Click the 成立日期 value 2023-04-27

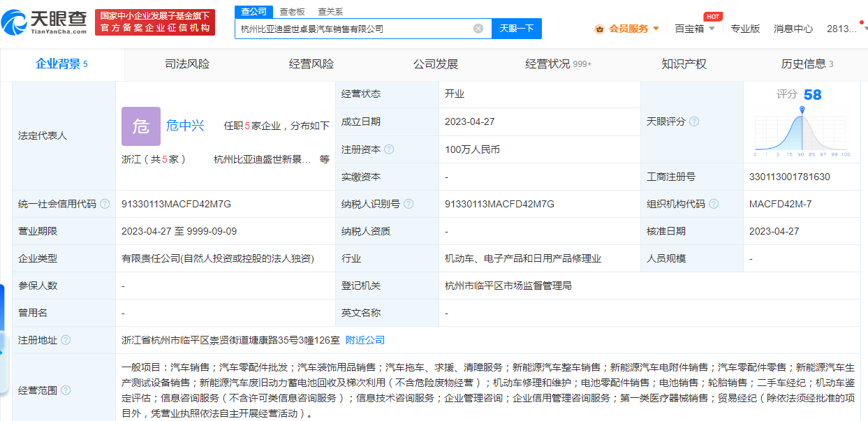(469, 121)
